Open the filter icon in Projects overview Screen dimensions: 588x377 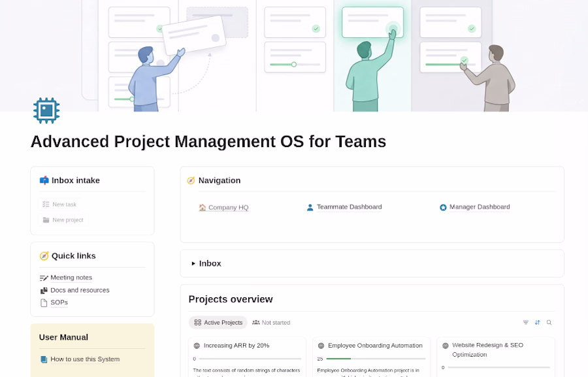[526, 323]
